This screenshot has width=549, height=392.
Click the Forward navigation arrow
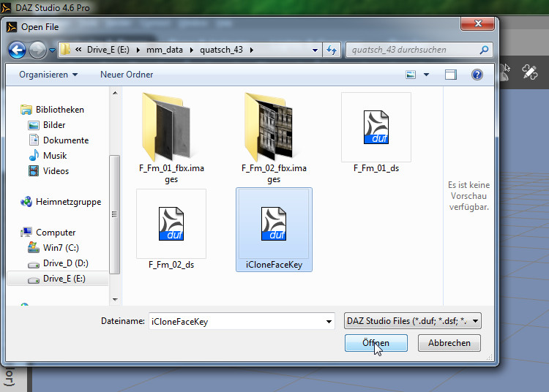(37, 50)
